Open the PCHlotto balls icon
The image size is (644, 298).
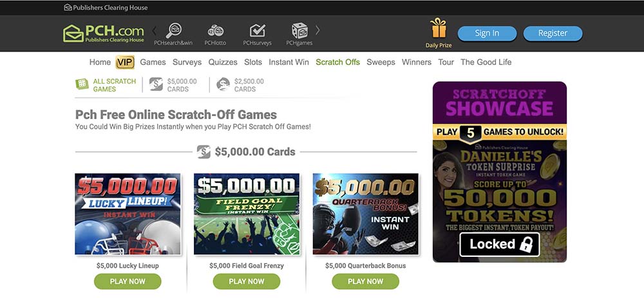216,30
